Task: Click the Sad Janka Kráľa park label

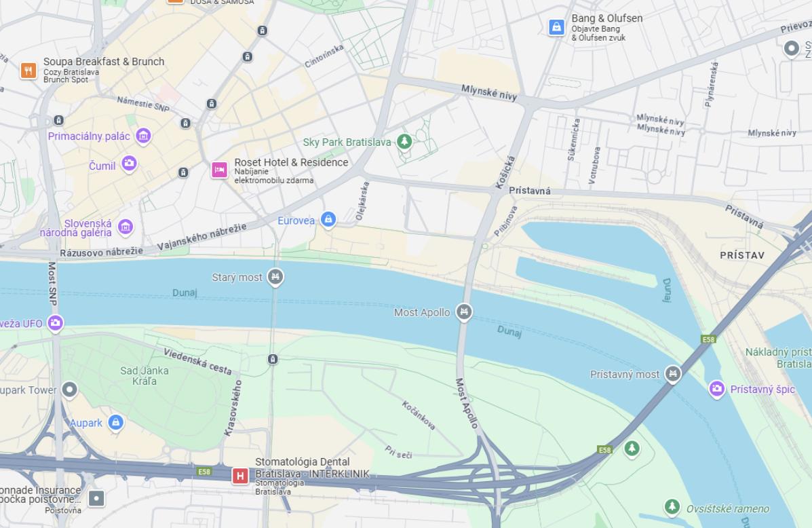Action: (x=144, y=376)
